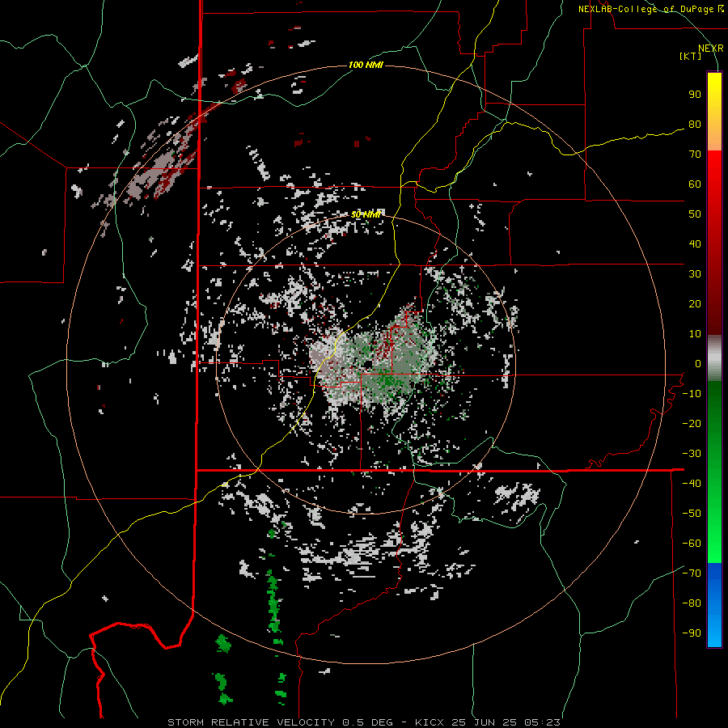Click the 80 value on the velocity scale
The image size is (728, 728).
click(695, 125)
